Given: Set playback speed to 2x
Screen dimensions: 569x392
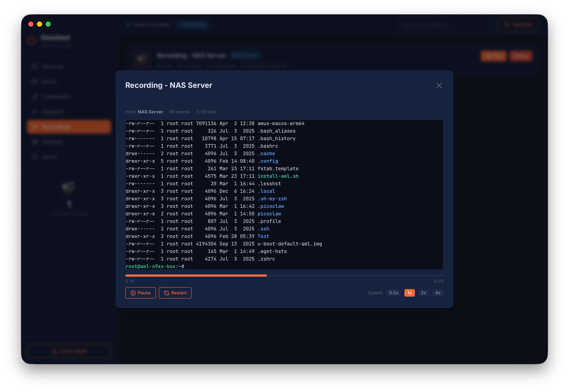Looking at the screenshot, I should pos(423,293).
